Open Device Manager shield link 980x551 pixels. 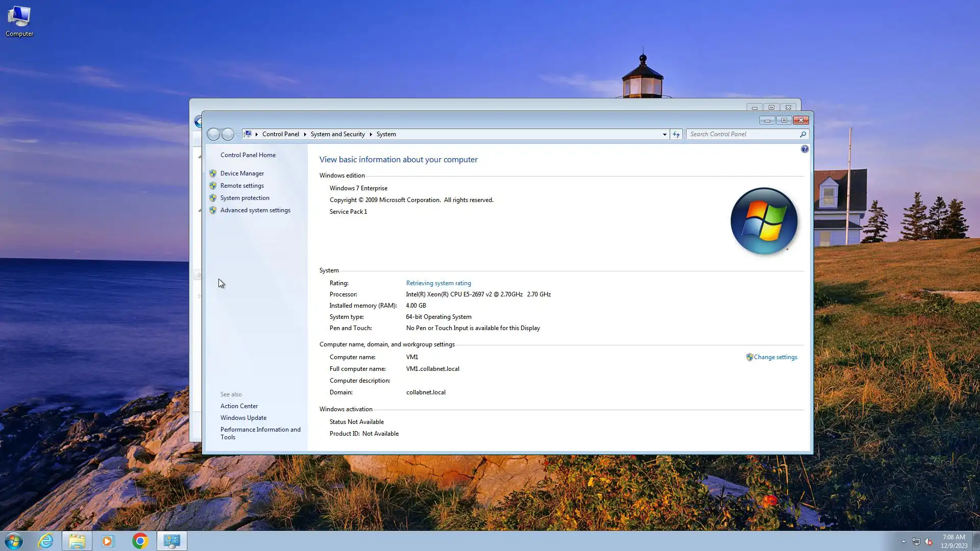point(242,173)
